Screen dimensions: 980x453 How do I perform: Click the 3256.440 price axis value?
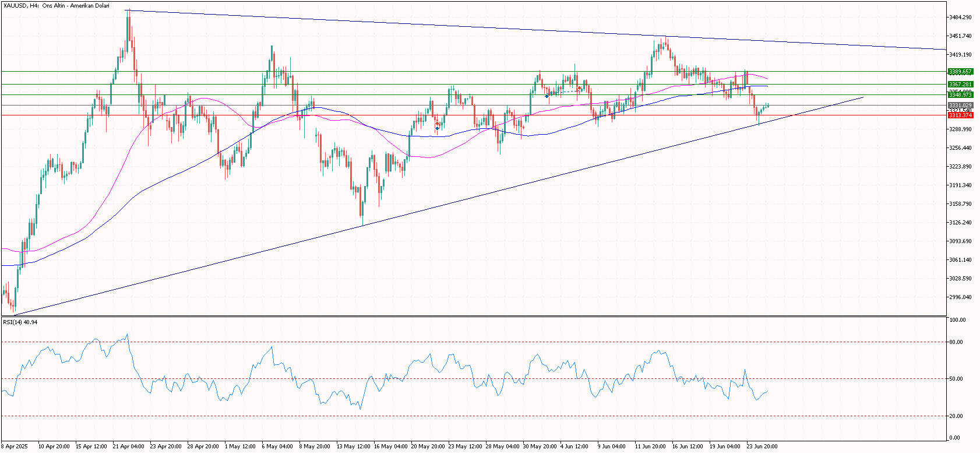coord(960,148)
